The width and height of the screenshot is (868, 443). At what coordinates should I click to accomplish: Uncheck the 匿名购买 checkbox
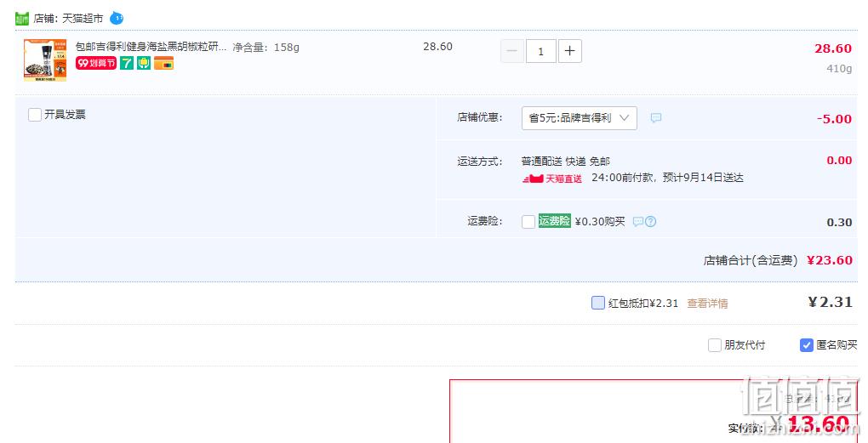(807, 345)
